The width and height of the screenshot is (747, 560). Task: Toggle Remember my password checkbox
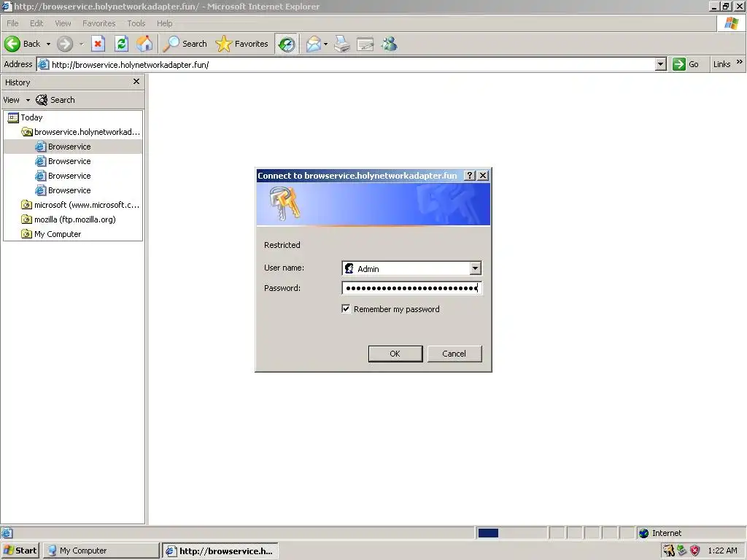coord(346,309)
